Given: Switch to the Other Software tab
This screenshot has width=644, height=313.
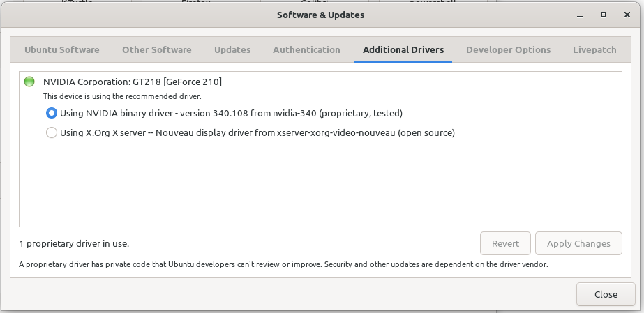Looking at the screenshot, I should pos(156,49).
